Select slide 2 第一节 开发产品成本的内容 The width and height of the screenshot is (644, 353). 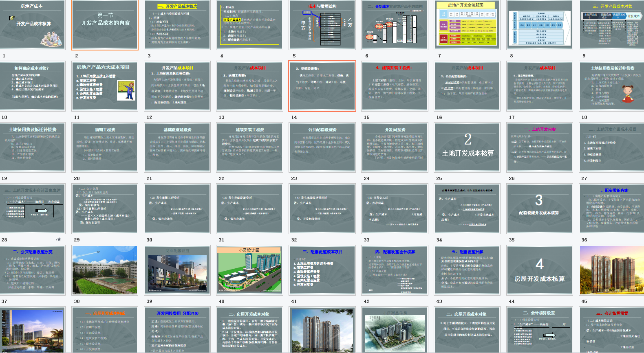click(105, 24)
